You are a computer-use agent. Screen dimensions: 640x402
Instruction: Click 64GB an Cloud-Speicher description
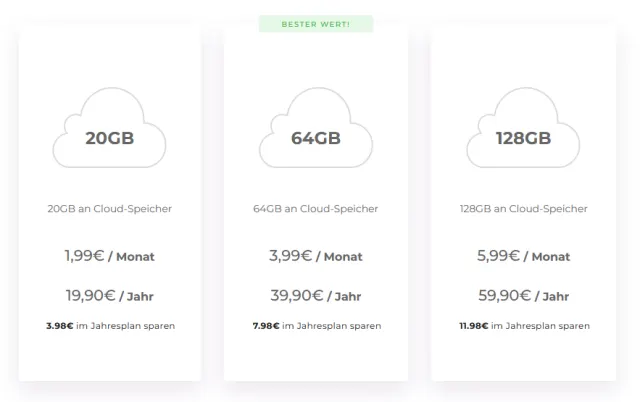point(316,209)
